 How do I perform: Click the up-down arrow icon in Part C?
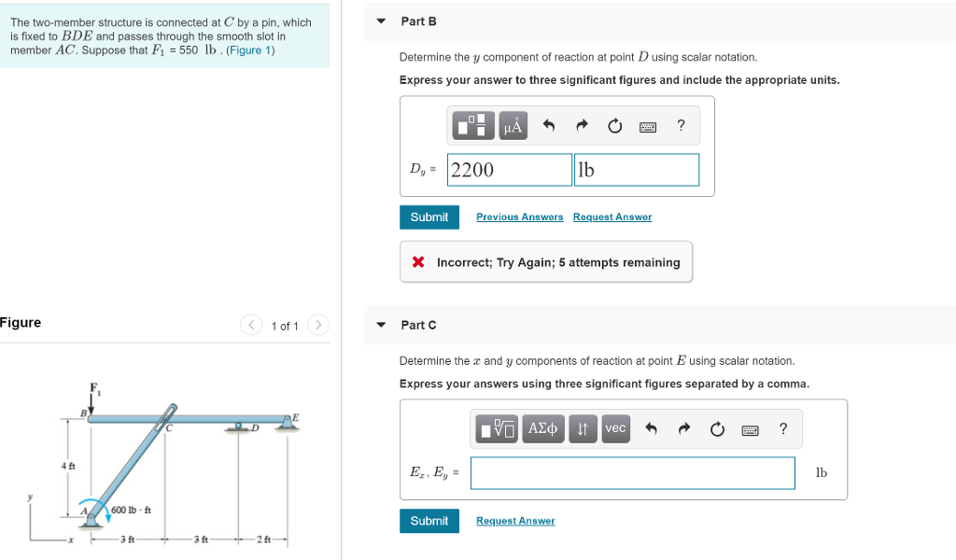pyautogui.click(x=583, y=429)
